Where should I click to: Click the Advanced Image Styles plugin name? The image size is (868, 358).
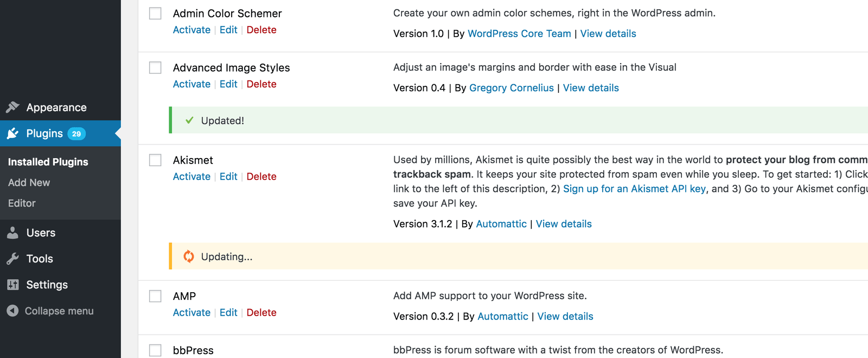pyautogui.click(x=232, y=68)
